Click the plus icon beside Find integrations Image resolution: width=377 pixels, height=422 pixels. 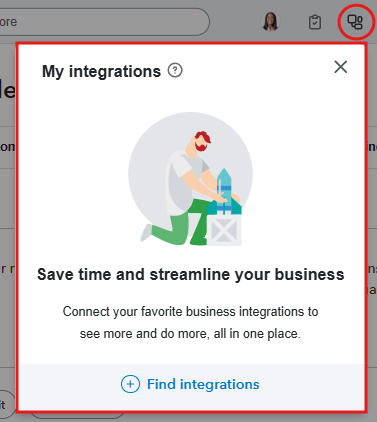tap(130, 384)
